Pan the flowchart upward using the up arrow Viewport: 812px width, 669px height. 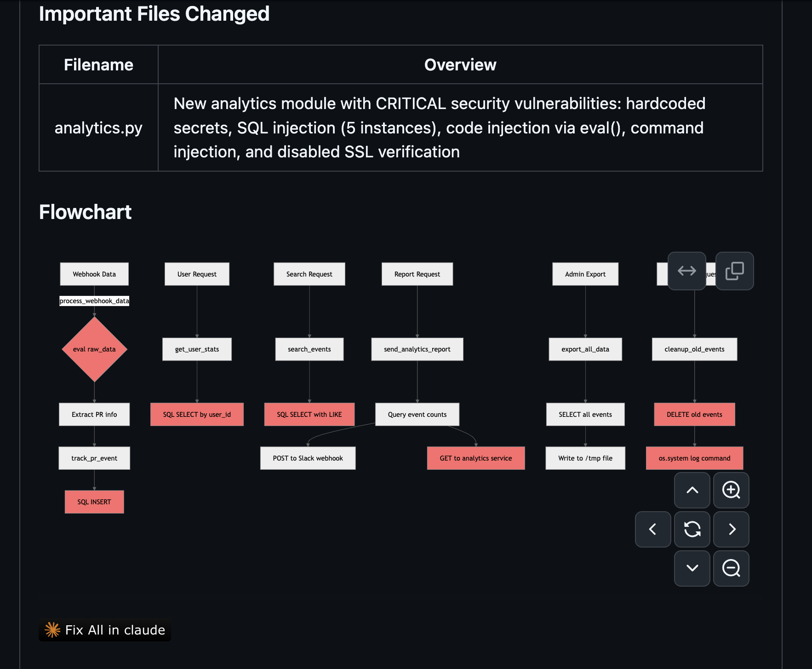[x=692, y=490]
